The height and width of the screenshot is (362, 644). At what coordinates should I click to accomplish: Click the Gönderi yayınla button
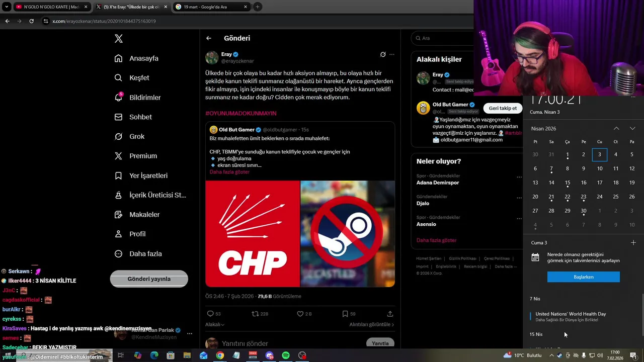149,279
